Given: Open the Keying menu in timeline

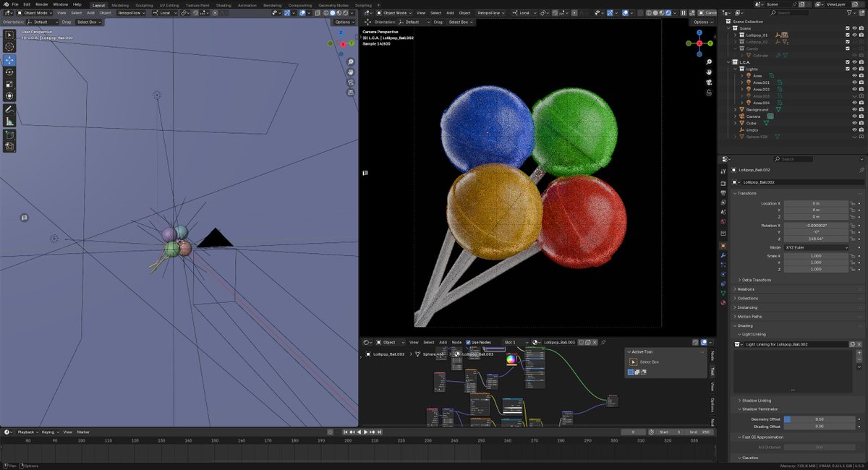Looking at the screenshot, I should (50, 432).
